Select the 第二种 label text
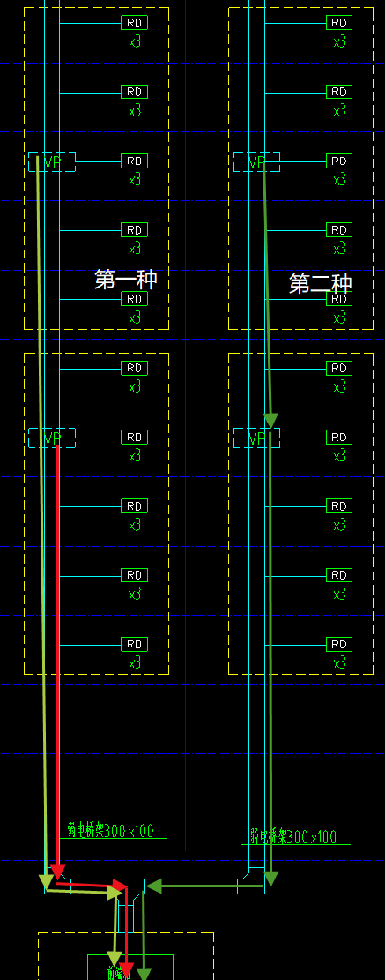The width and height of the screenshot is (385, 980). [321, 284]
